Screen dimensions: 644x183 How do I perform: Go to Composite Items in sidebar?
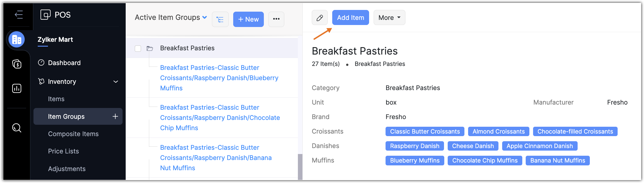[x=73, y=134]
